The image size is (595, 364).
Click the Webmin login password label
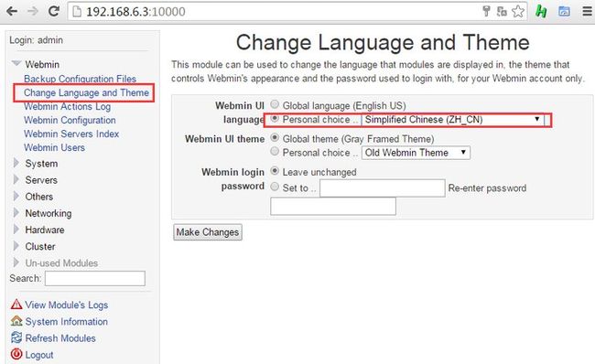pyautogui.click(x=233, y=179)
